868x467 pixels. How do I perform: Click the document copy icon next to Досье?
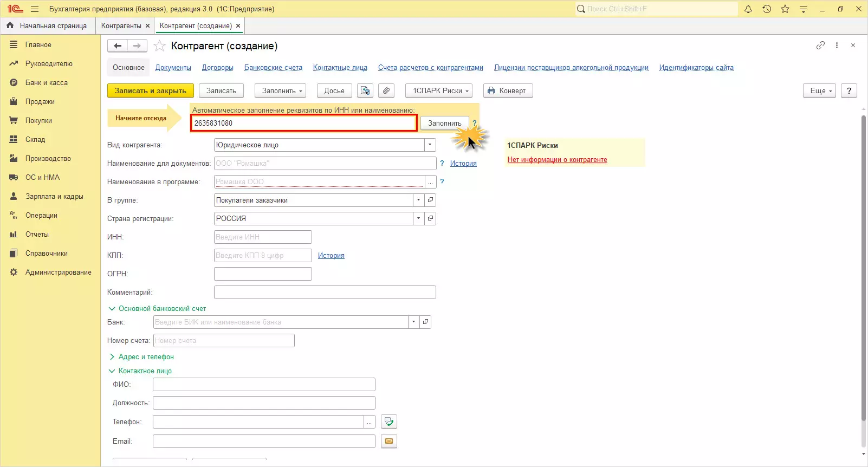(365, 90)
